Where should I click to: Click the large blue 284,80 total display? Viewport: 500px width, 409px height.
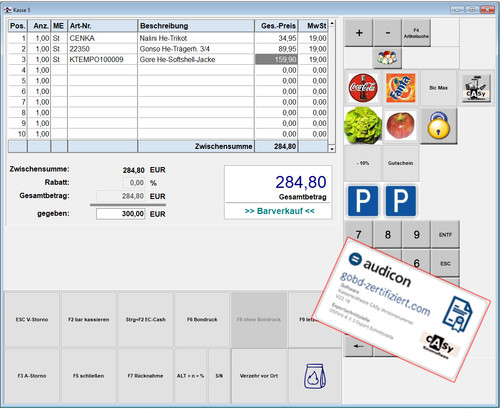301,182
